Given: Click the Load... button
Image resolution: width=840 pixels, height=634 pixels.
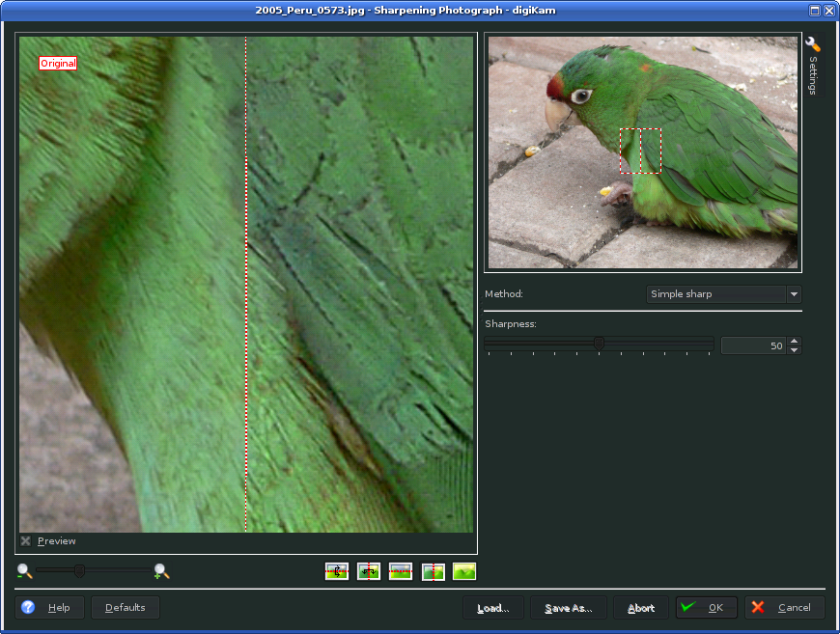Looking at the screenshot, I should point(492,608).
